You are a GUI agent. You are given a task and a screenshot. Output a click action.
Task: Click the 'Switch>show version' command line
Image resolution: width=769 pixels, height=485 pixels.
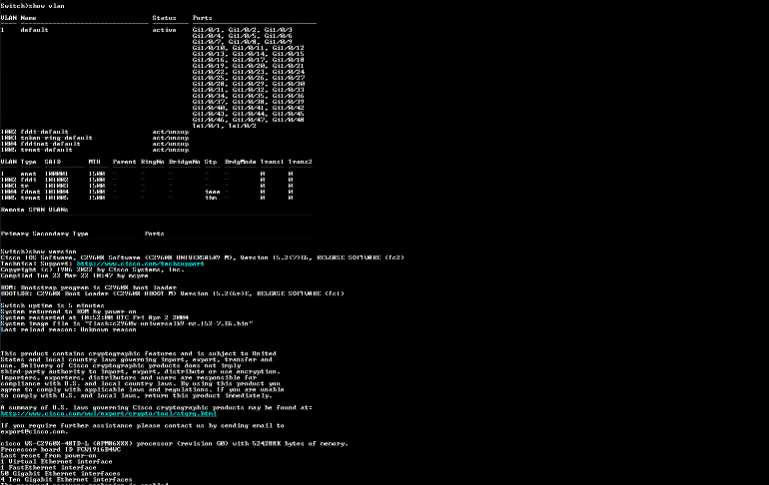tap(38, 252)
